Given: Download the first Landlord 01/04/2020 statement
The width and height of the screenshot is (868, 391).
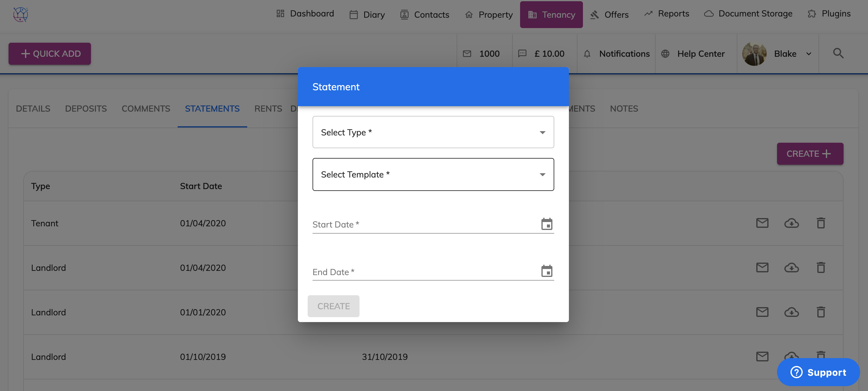Looking at the screenshot, I should (791, 268).
